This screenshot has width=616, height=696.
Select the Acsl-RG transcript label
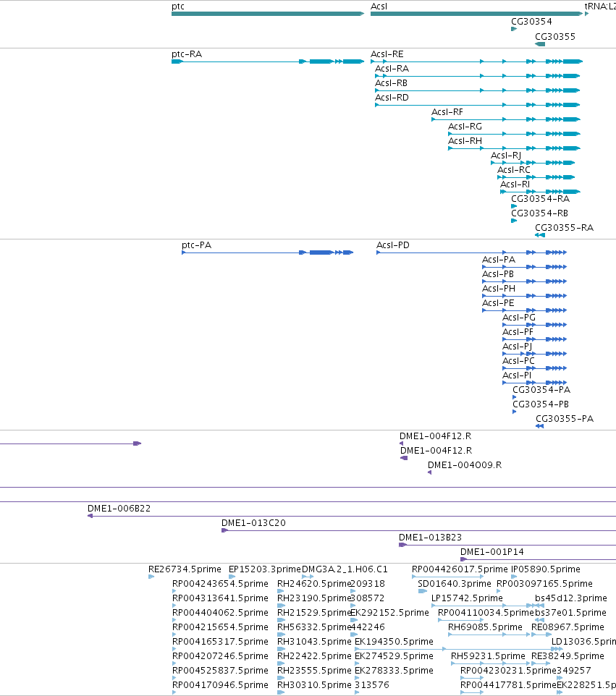click(x=465, y=127)
